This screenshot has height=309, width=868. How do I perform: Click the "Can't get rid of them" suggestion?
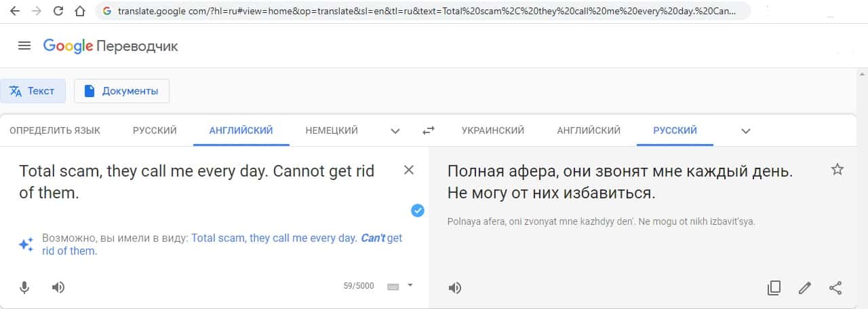pos(296,244)
